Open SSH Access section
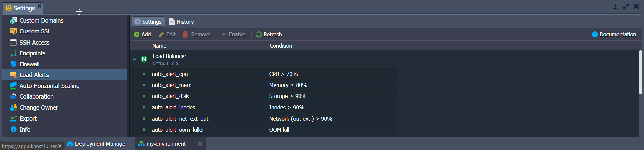The height and width of the screenshot is (150, 644). tap(34, 43)
